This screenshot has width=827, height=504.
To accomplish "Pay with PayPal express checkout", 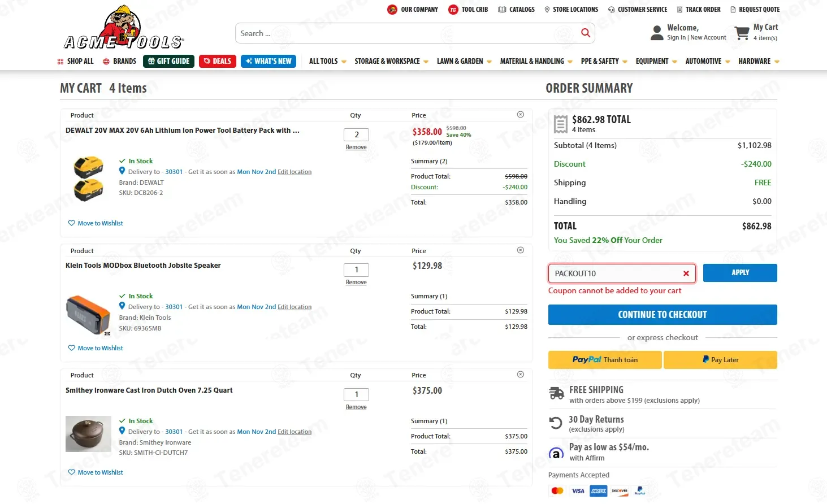I will click(x=605, y=360).
